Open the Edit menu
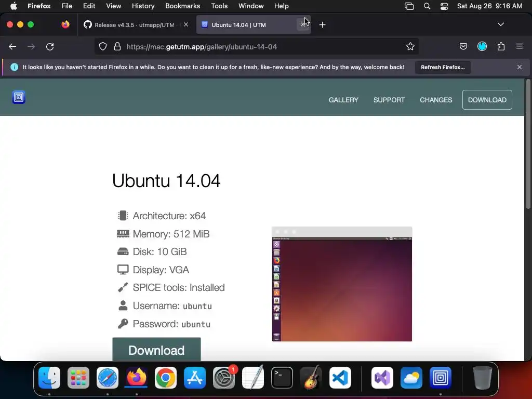This screenshot has height=399, width=532. click(89, 6)
